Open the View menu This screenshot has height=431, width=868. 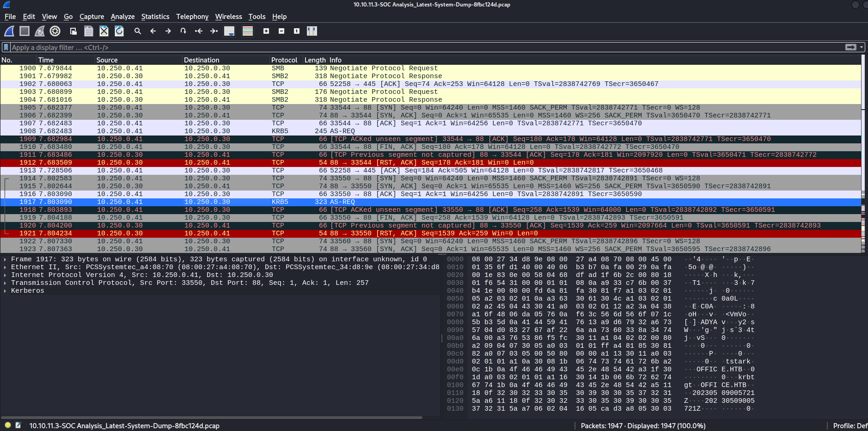point(49,17)
